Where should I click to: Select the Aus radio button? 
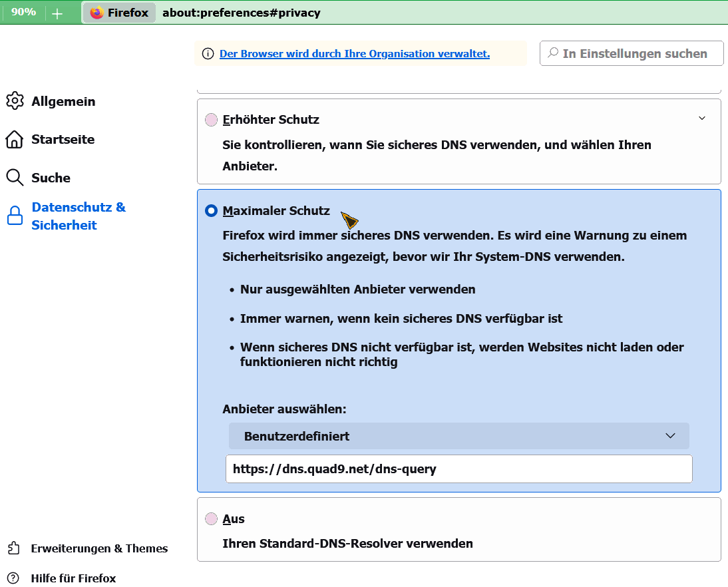[x=211, y=518]
